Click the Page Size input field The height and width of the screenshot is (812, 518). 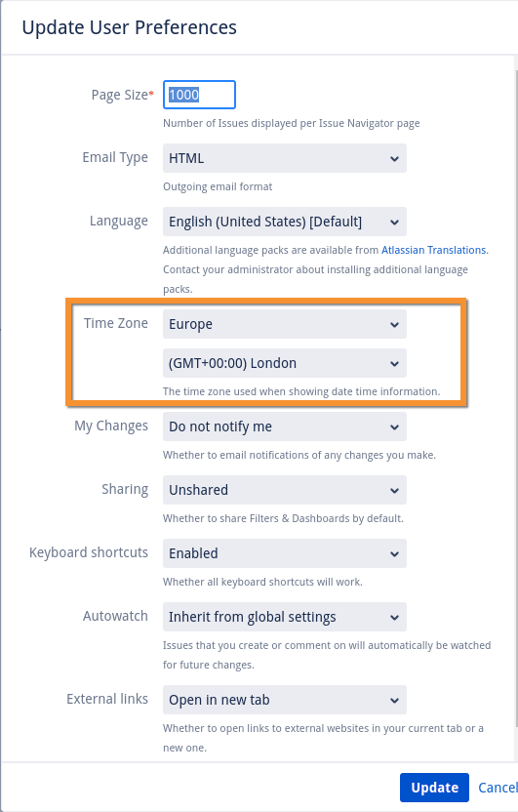click(199, 95)
